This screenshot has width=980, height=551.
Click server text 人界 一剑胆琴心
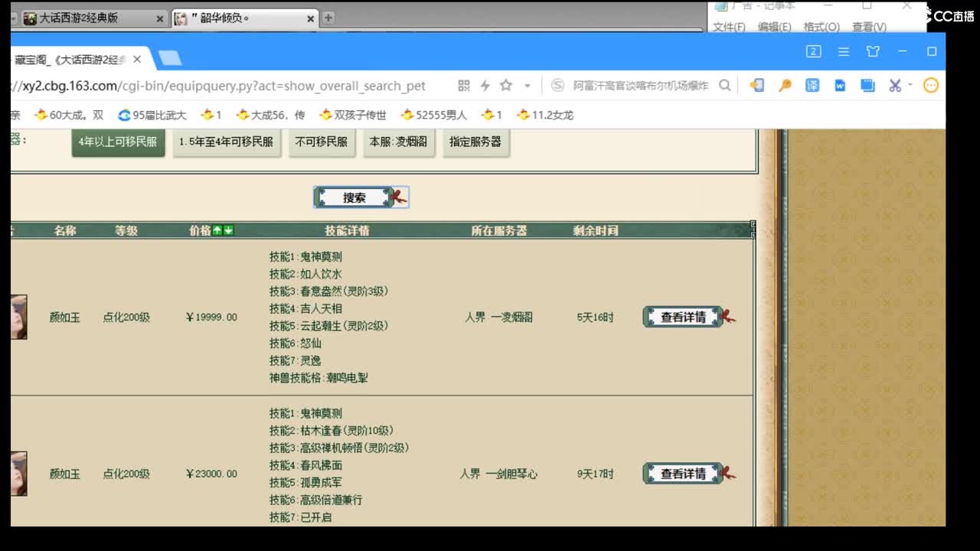click(498, 474)
